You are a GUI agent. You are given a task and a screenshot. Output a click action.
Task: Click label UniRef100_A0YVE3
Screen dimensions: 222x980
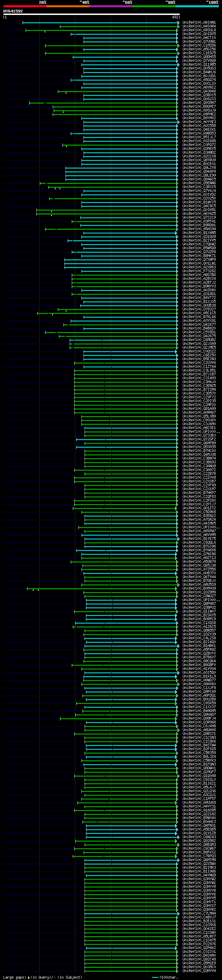(199, 122)
